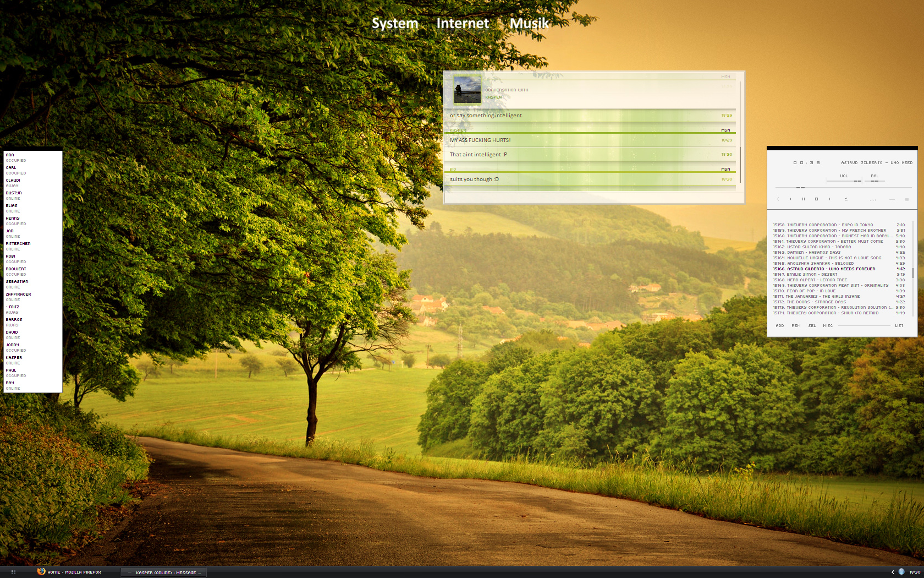Select track The Doors - Strange Days
924x578 pixels.
click(x=839, y=302)
